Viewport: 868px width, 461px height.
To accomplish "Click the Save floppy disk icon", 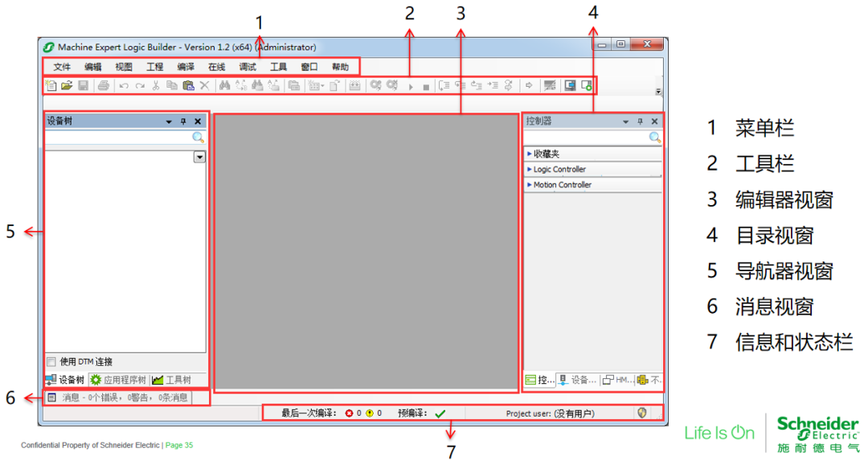I will [x=83, y=85].
